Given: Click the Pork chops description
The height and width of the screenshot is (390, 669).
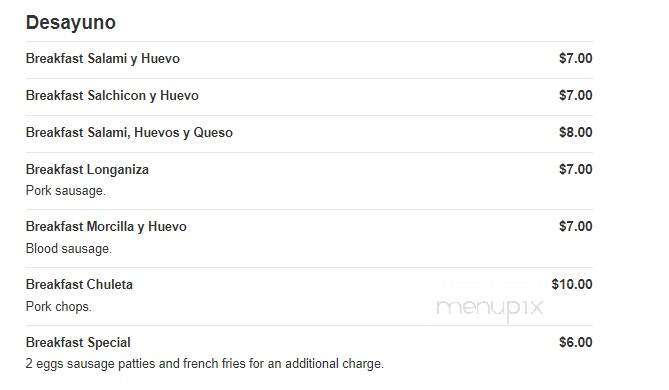Looking at the screenshot, I should (x=58, y=307).
